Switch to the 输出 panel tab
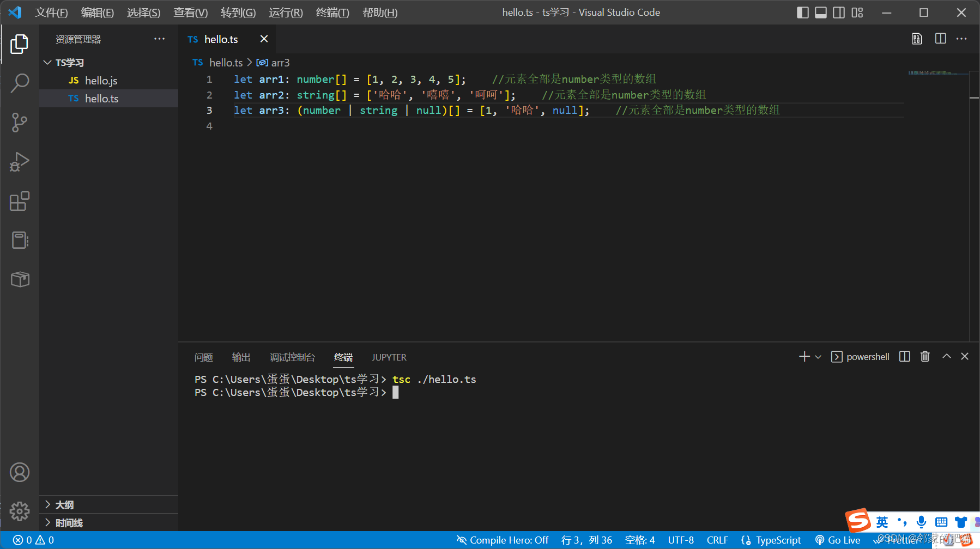980x549 pixels. [x=241, y=357]
